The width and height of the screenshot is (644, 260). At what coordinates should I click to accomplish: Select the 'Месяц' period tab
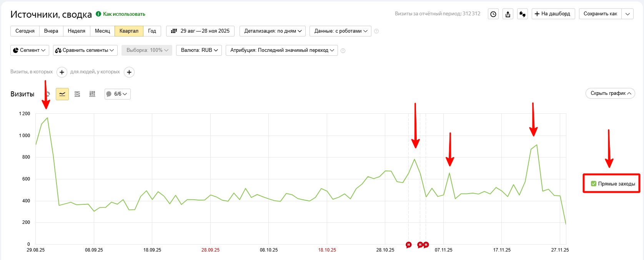(x=102, y=31)
